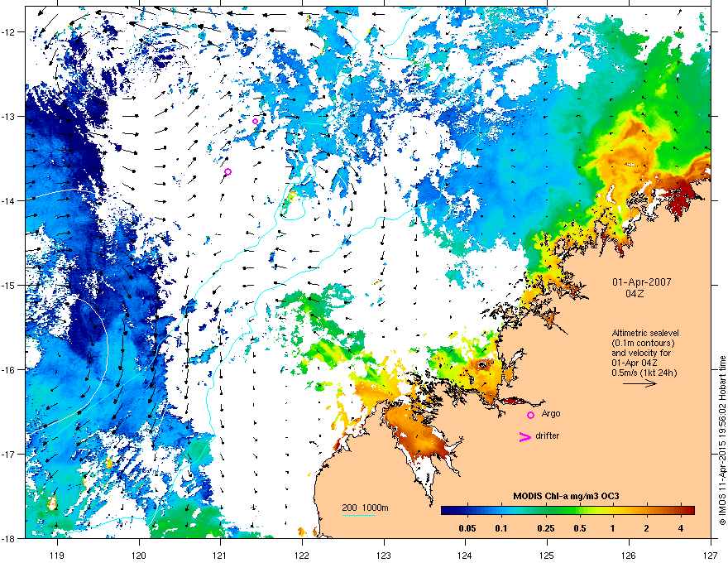Click the longitude axis label '120'
Screen dimensions: 728x563
pyautogui.click(x=139, y=555)
